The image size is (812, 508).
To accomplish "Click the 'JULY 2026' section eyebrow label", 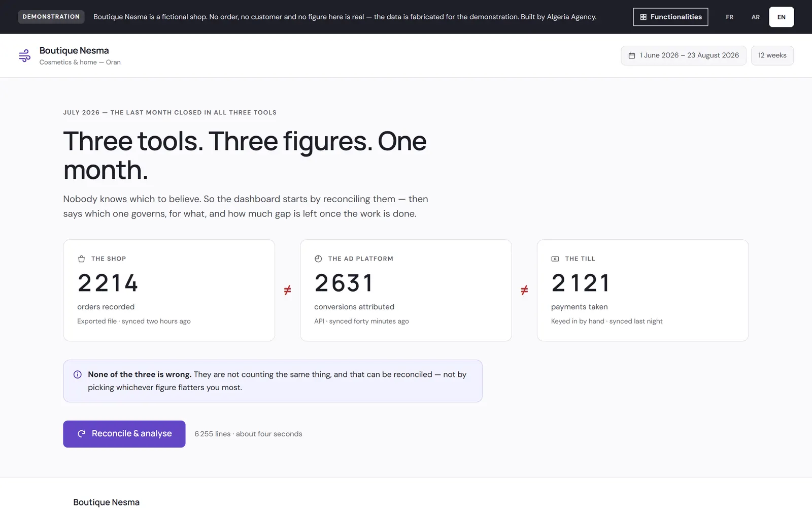I will coord(170,113).
